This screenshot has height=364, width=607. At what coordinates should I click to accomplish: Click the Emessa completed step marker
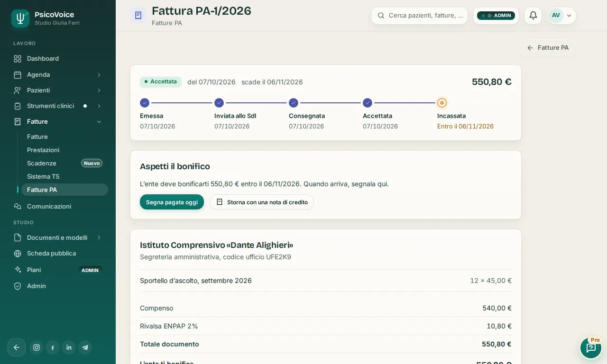click(x=145, y=103)
